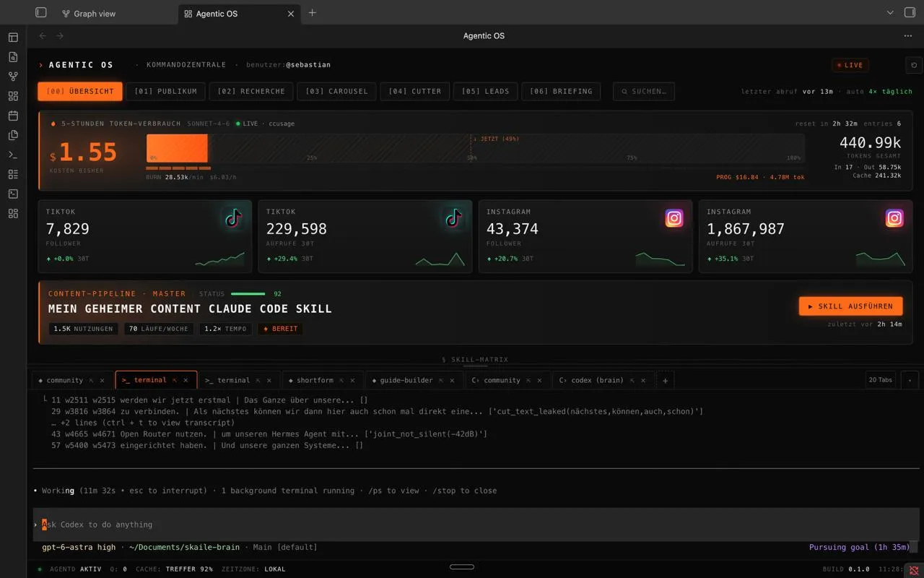The height and width of the screenshot is (578, 924).
Task: Click the TikTok logo on the 7,829 follower card
Action: 232,218
